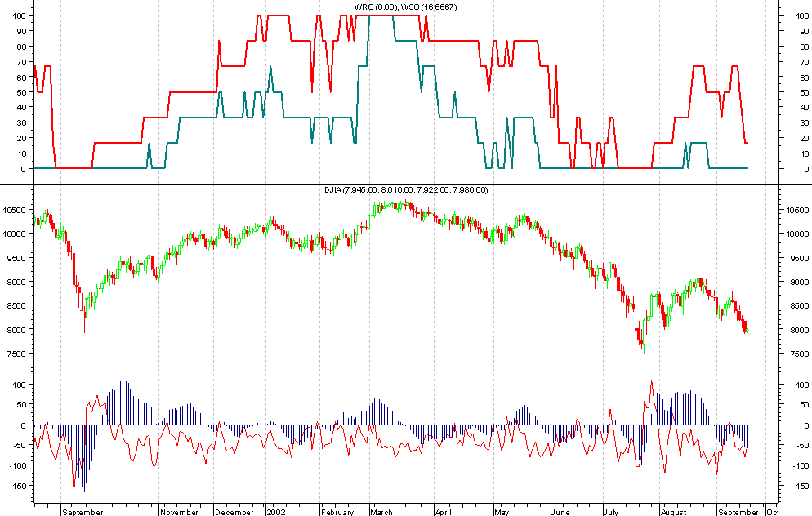Click the DJIA price panel title
Screen dimensions: 812x516
405,190
